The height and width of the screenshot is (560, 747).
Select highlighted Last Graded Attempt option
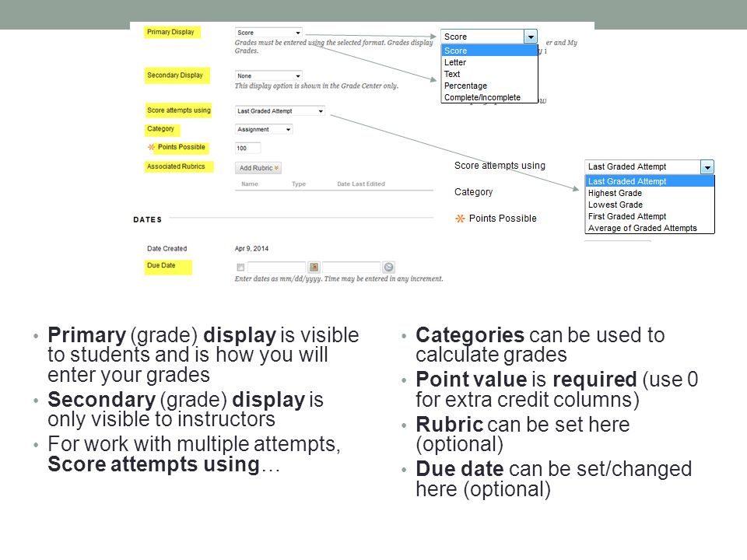(650, 181)
